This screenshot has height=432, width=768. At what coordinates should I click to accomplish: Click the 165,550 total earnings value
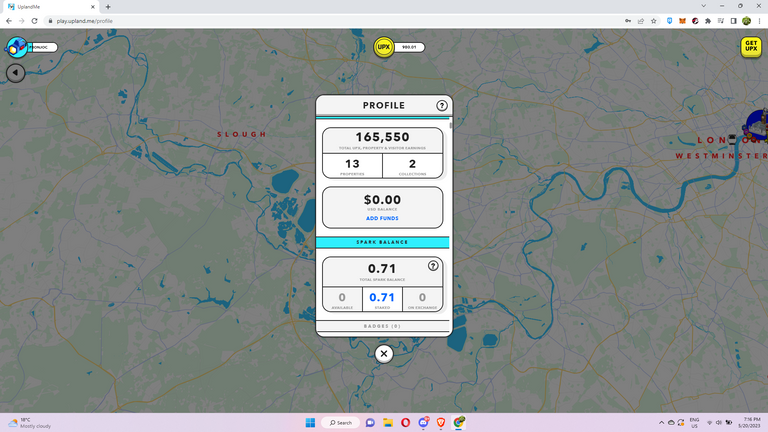click(383, 137)
